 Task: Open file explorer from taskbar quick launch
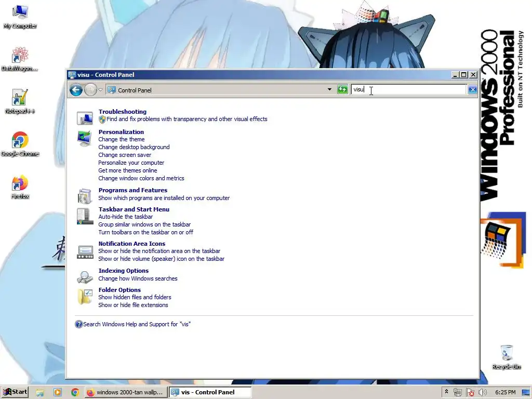(x=40, y=393)
